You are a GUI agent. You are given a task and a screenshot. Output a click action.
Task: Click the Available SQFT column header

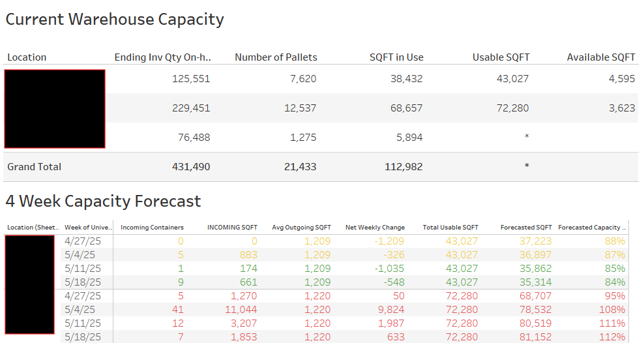coord(600,57)
